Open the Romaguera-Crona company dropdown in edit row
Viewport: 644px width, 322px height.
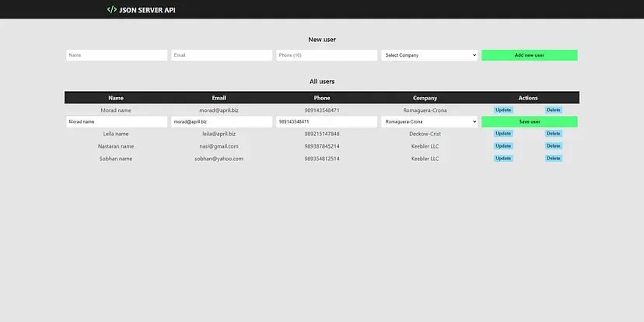pyautogui.click(x=429, y=121)
